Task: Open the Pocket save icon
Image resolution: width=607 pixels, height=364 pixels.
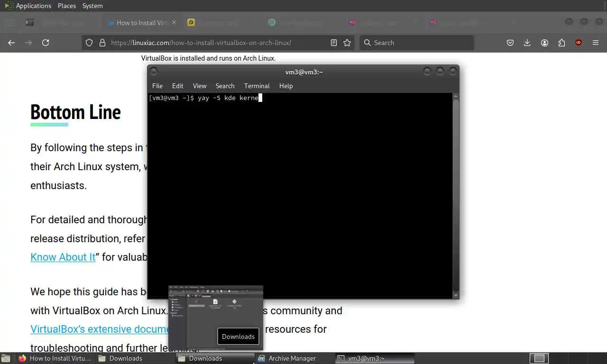Action: pos(510,43)
